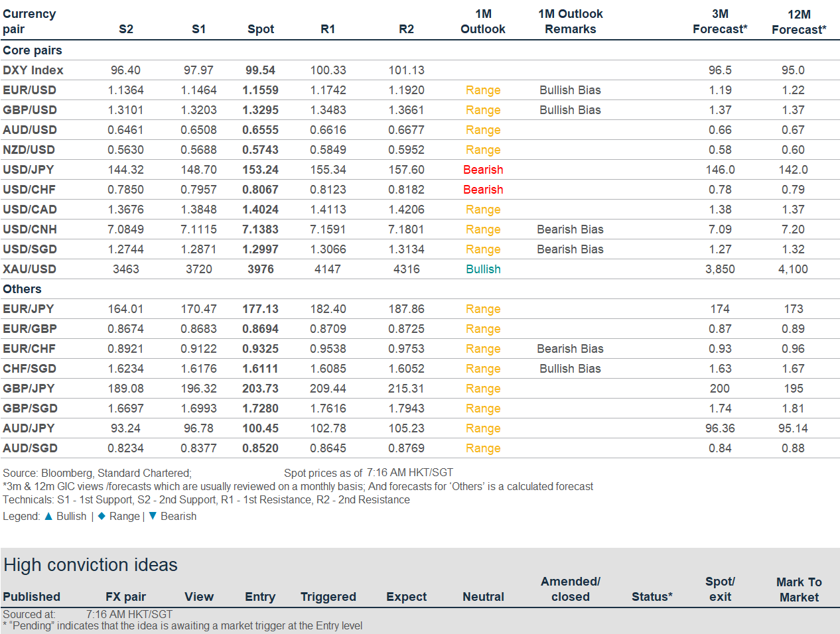Click the Bullish Bias remark for CHF/SGD
The height and width of the screenshot is (634, 840).
click(x=570, y=369)
